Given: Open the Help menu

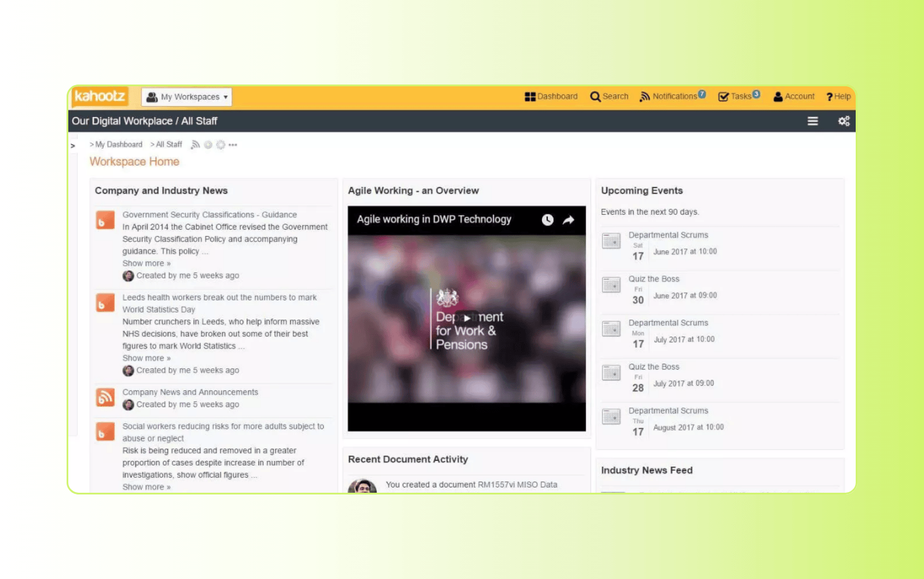Looking at the screenshot, I should (838, 97).
